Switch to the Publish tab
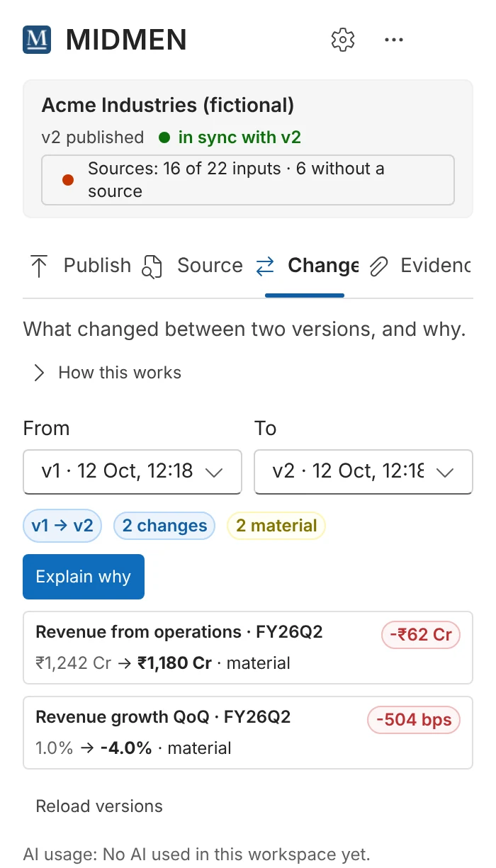This screenshot has width=496, height=868. [80, 266]
